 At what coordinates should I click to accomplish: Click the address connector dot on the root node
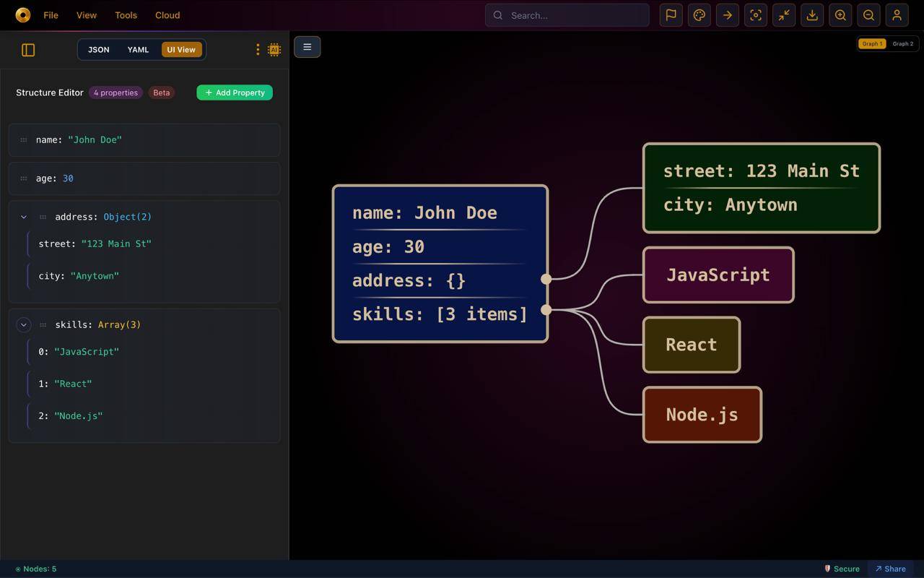point(546,279)
